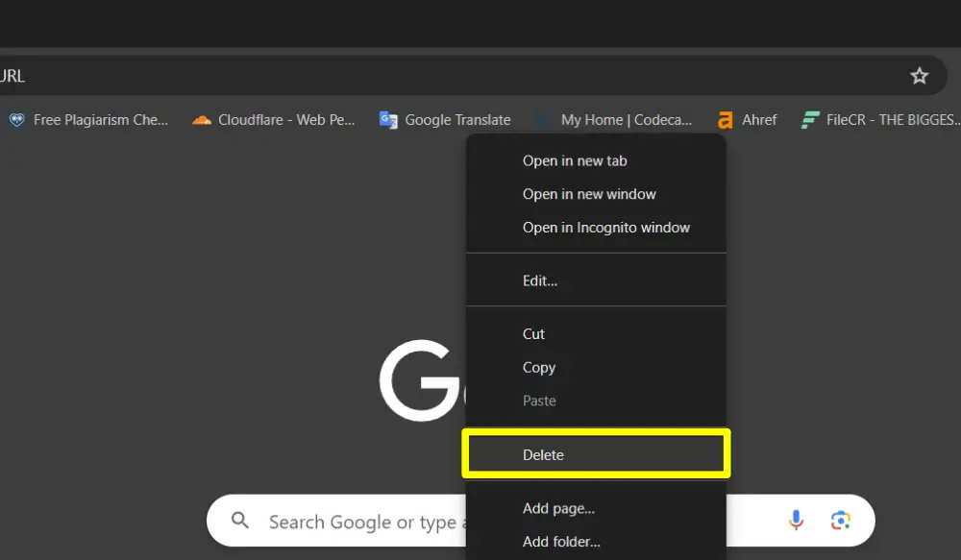Select Open in new tab
This screenshot has width=961, height=560.
click(575, 160)
